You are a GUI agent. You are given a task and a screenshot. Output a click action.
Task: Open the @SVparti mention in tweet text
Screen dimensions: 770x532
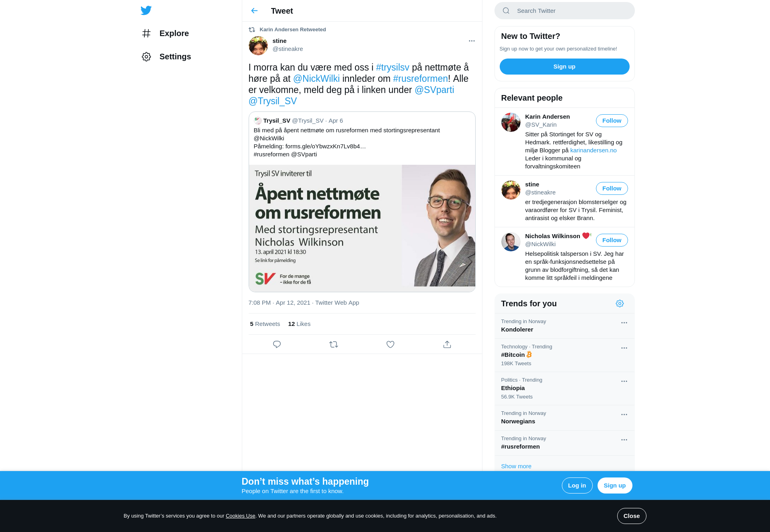pyautogui.click(x=434, y=90)
